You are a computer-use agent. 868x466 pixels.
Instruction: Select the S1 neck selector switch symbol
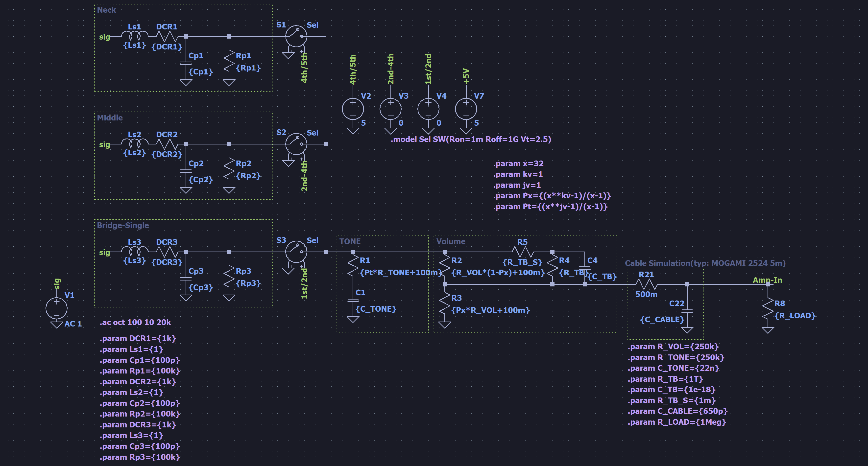click(x=296, y=36)
